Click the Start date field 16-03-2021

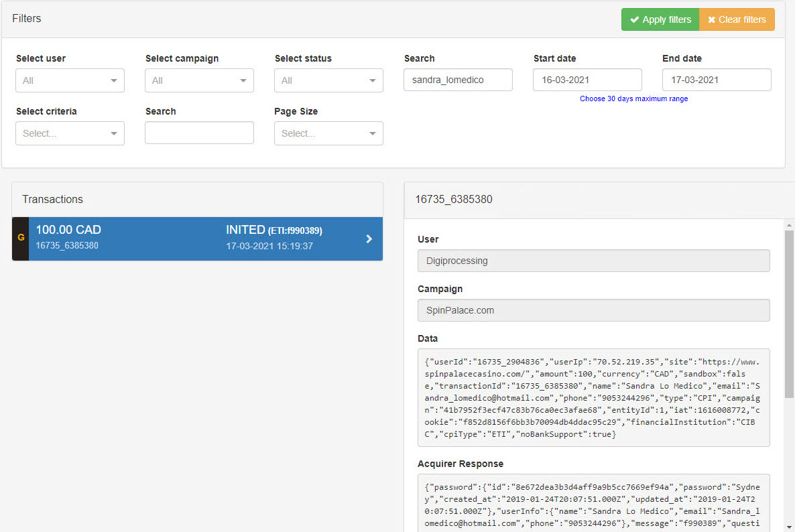point(587,80)
